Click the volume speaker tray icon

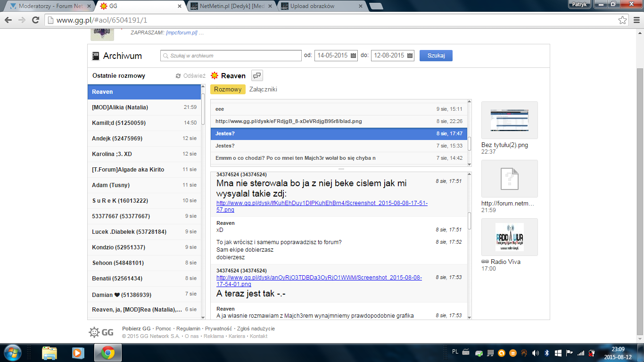pos(535,353)
